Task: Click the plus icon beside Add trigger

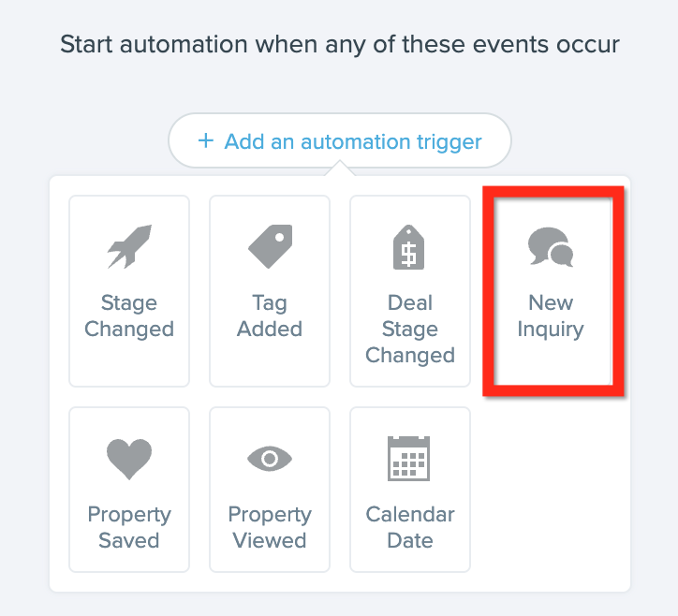Action: (206, 140)
